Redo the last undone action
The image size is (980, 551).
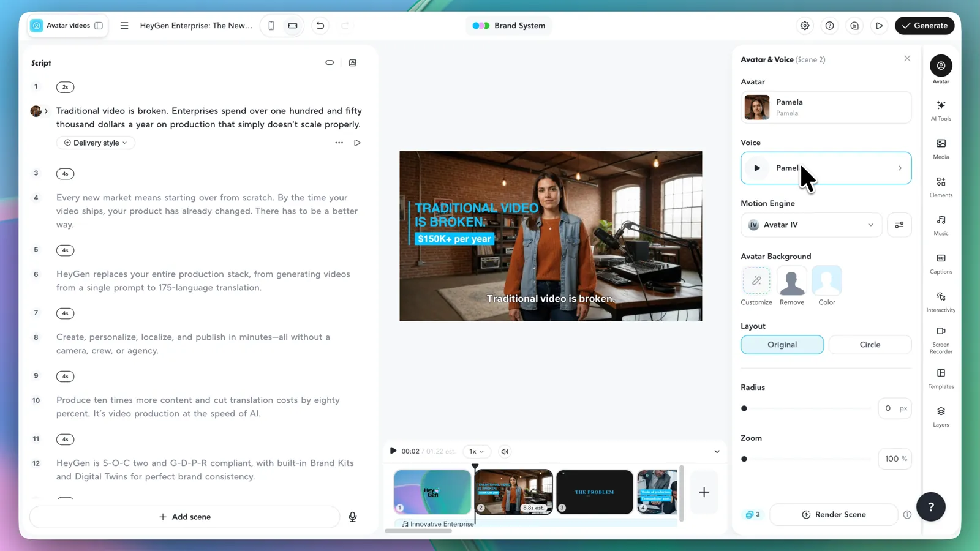(x=345, y=26)
